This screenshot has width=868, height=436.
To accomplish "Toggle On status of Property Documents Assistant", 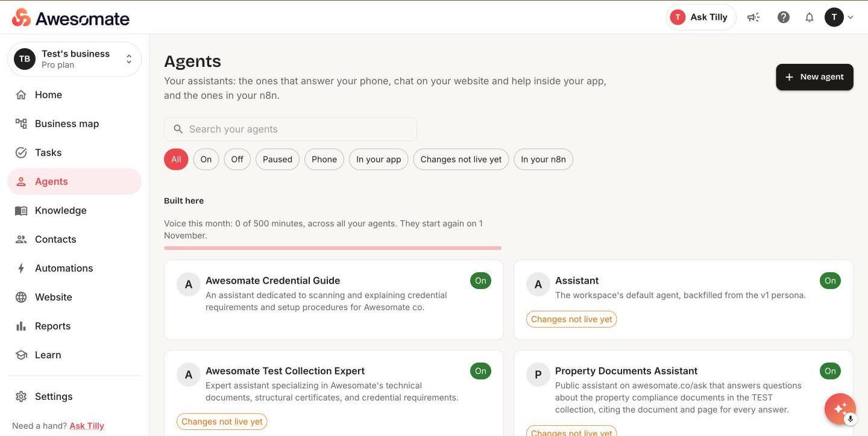I will click(830, 371).
